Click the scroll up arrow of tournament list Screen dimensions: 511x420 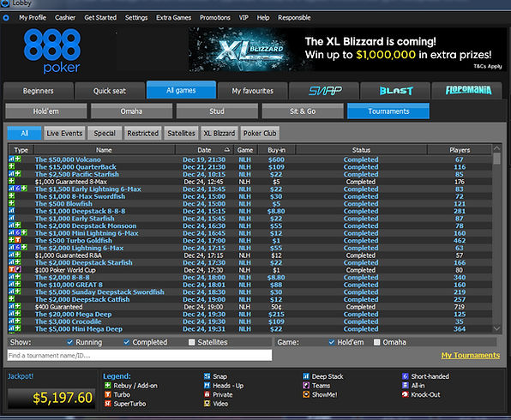tap(496, 148)
